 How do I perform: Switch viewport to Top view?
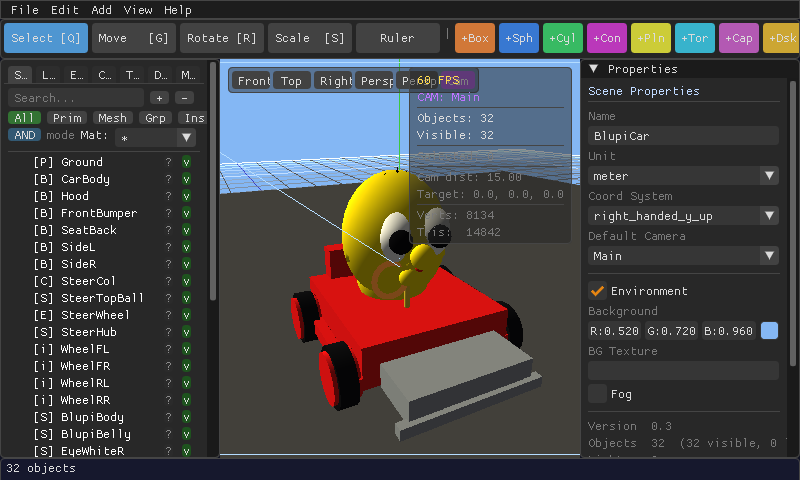pyautogui.click(x=291, y=81)
